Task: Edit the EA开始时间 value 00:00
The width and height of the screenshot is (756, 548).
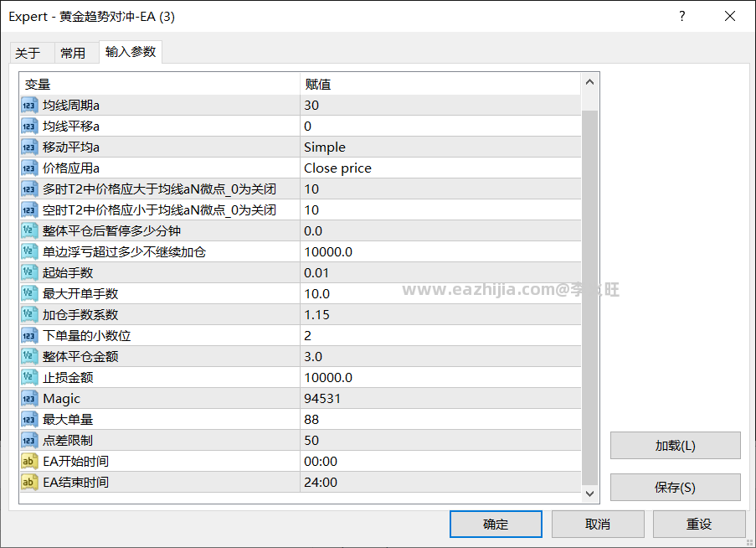Action: (x=440, y=461)
